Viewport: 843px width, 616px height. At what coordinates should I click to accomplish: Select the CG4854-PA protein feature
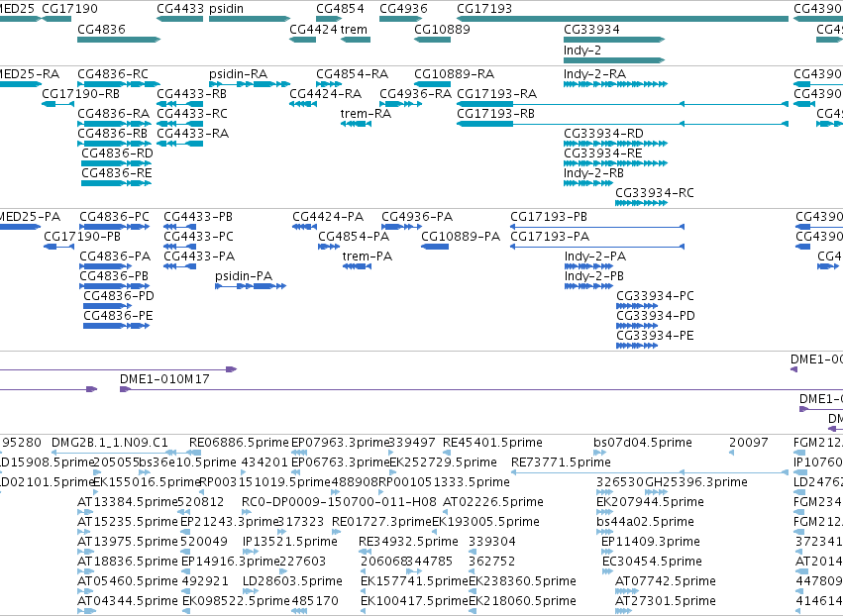(329, 247)
